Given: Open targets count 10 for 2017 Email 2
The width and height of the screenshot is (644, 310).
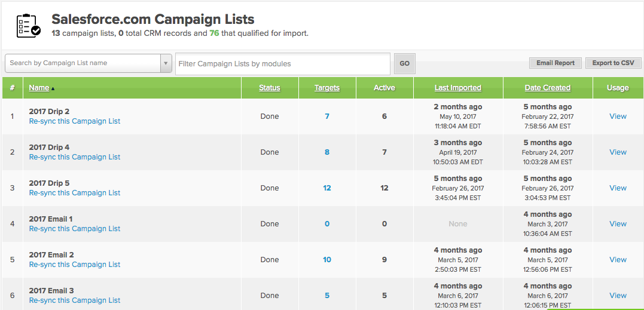Looking at the screenshot, I should (327, 260).
